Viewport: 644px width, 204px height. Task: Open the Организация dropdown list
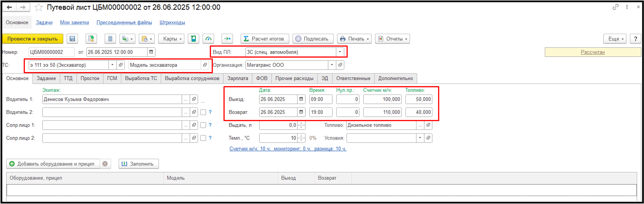(332, 65)
